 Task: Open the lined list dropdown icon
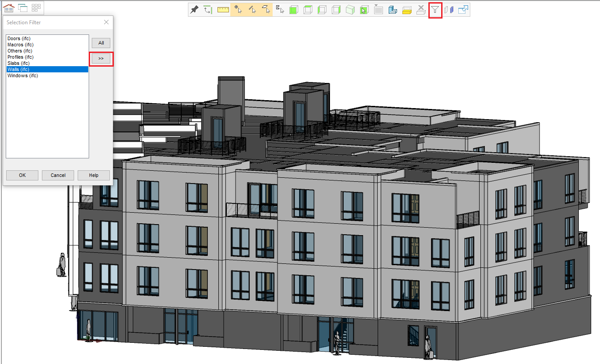(x=378, y=10)
